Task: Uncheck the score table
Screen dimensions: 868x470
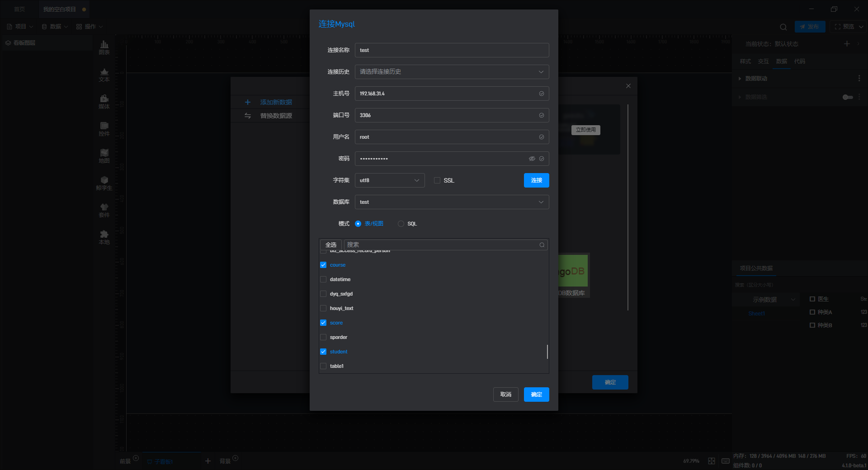Action: pyautogui.click(x=323, y=323)
